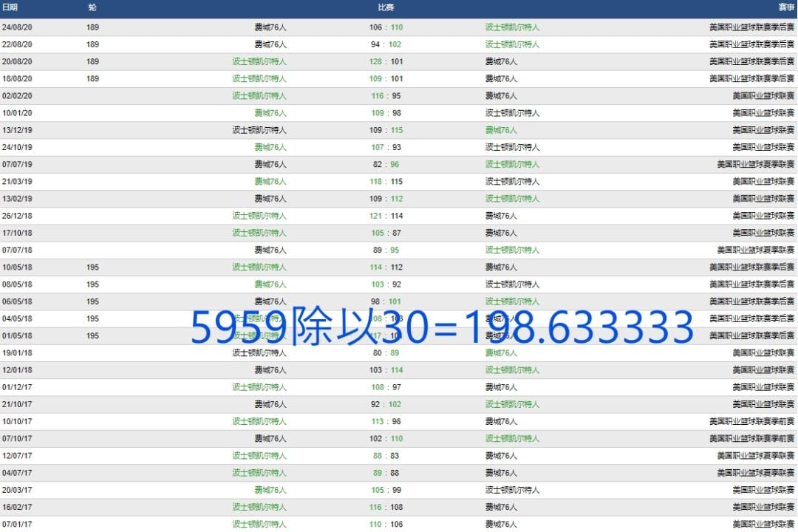Click 波士顿凯尔特人 in the 19/01/18 row
Viewport: 798px width, 532px height.
pyautogui.click(x=259, y=352)
